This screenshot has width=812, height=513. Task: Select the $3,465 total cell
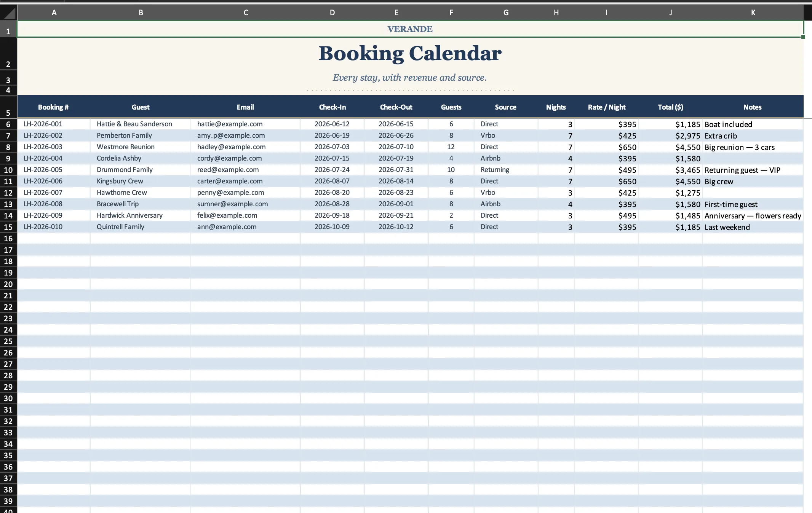coord(671,170)
